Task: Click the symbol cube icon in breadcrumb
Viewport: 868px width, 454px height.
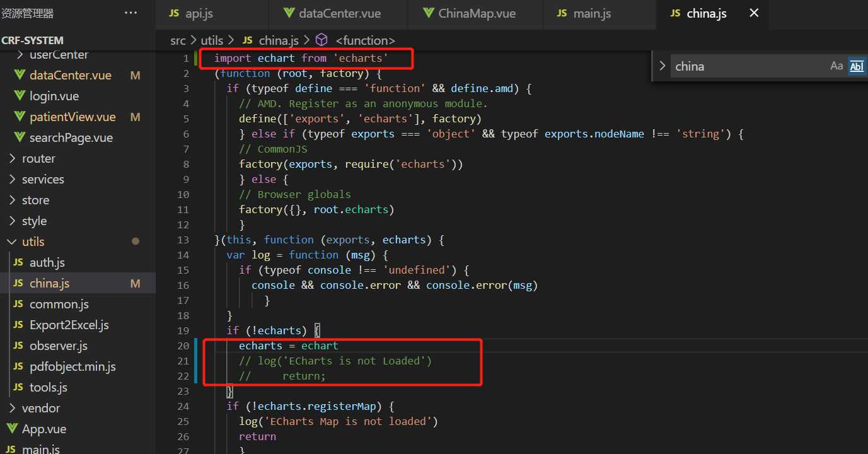Action: (321, 40)
